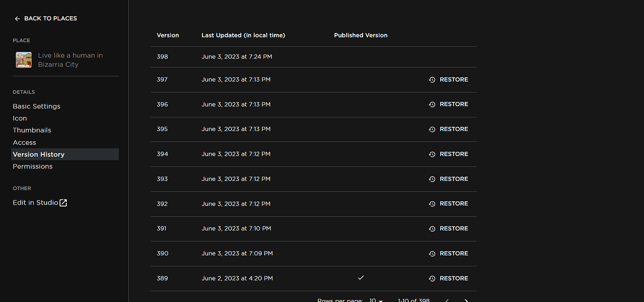
Task: Click the version number 395 cell
Action: point(162,129)
